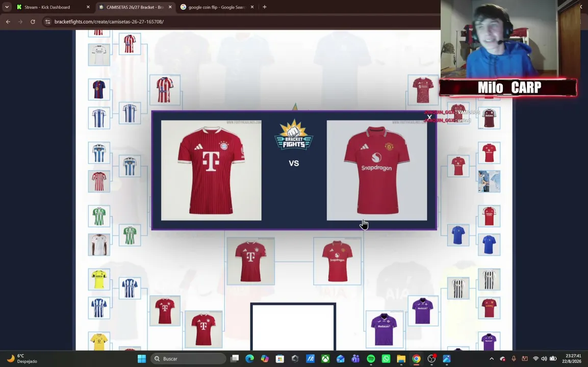Open a new browser tab
Viewport: 588px width, 367px height.
pyautogui.click(x=264, y=7)
